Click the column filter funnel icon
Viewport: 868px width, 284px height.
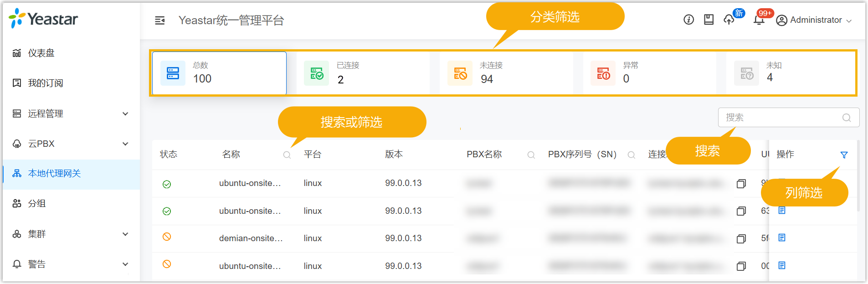(x=844, y=155)
